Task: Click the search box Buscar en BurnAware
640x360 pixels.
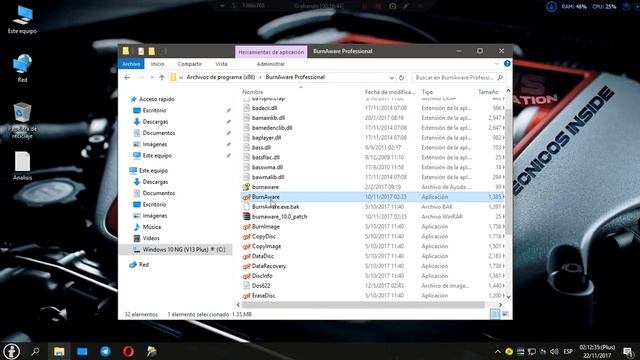Action: 458,78
